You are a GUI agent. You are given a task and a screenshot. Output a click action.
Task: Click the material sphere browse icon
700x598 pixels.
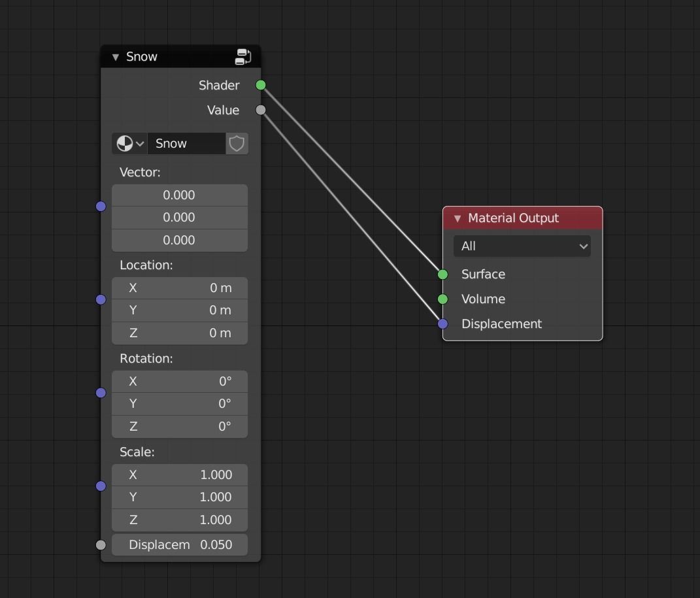[124, 143]
